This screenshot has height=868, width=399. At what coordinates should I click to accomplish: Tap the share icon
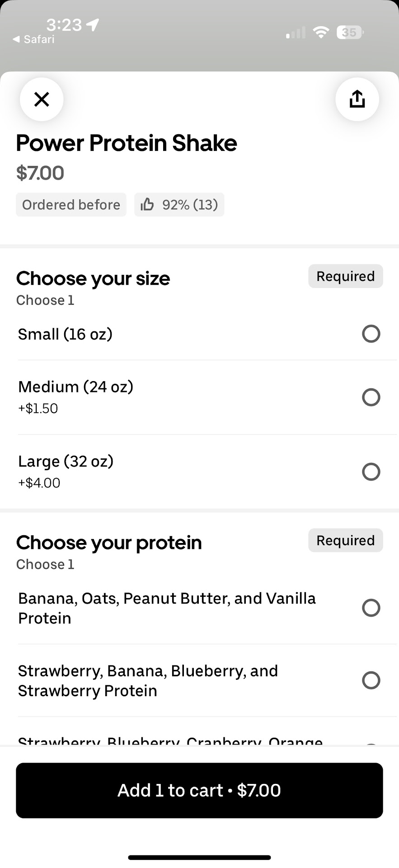coord(357,99)
